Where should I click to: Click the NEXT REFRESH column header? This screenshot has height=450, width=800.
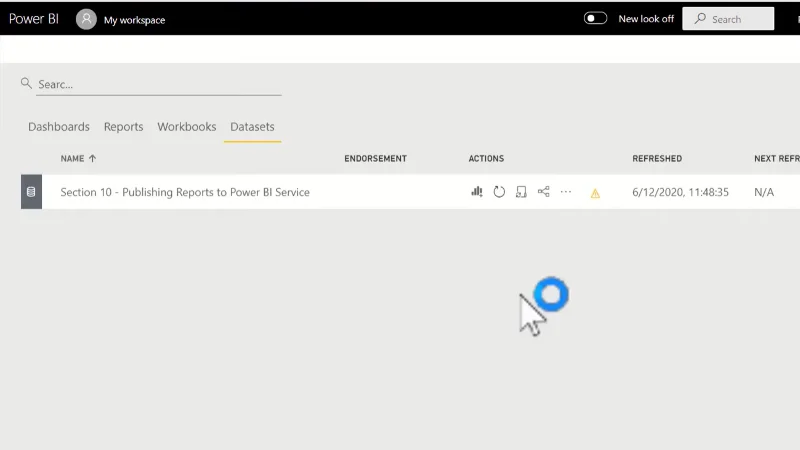777,159
